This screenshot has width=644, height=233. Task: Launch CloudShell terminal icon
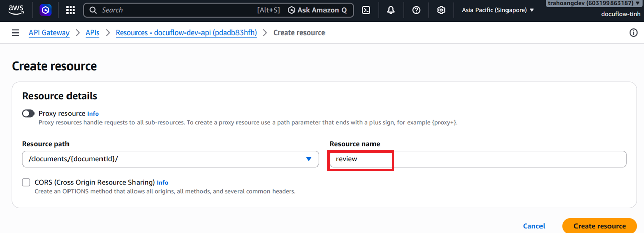tap(366, 10)
